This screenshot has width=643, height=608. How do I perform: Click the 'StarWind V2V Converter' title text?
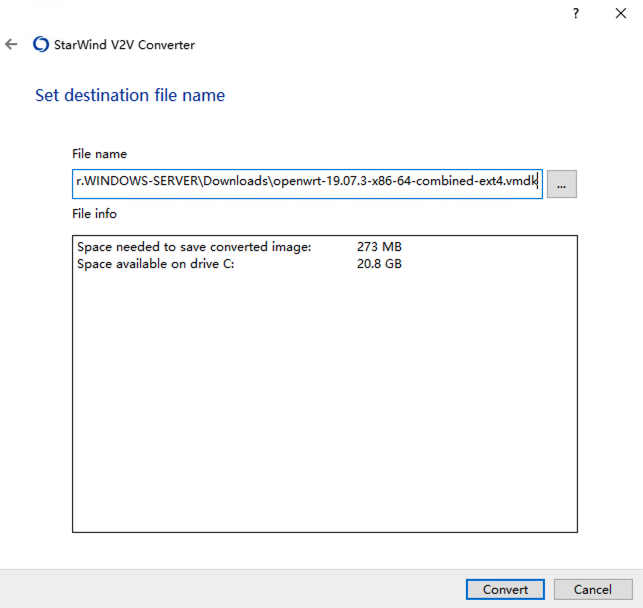click(124, 45)
